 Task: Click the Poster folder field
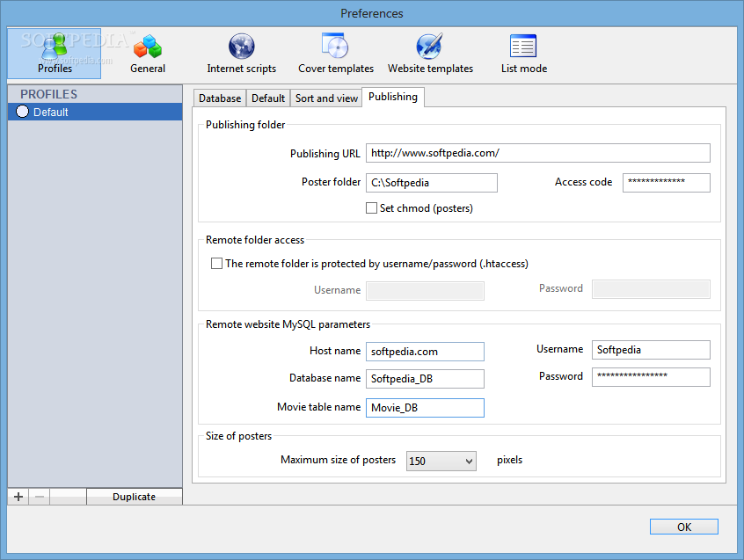(x=432, y=183)
